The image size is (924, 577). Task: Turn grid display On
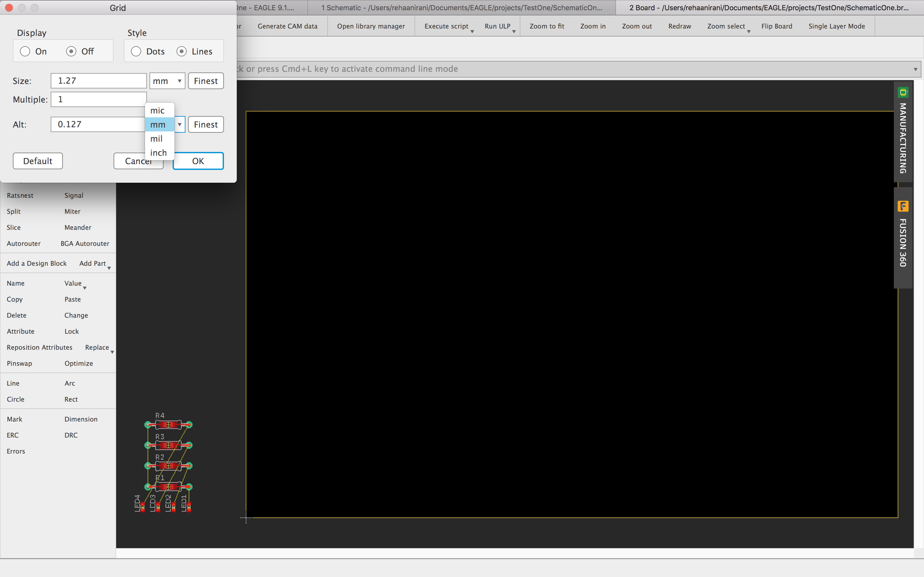tap(25, 51)
